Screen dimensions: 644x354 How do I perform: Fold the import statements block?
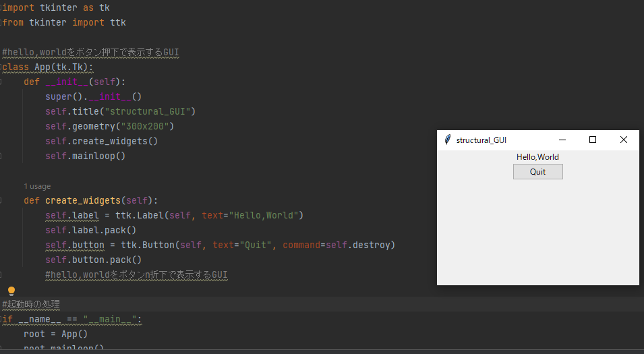pyautogui.click(x=2, y=8)
